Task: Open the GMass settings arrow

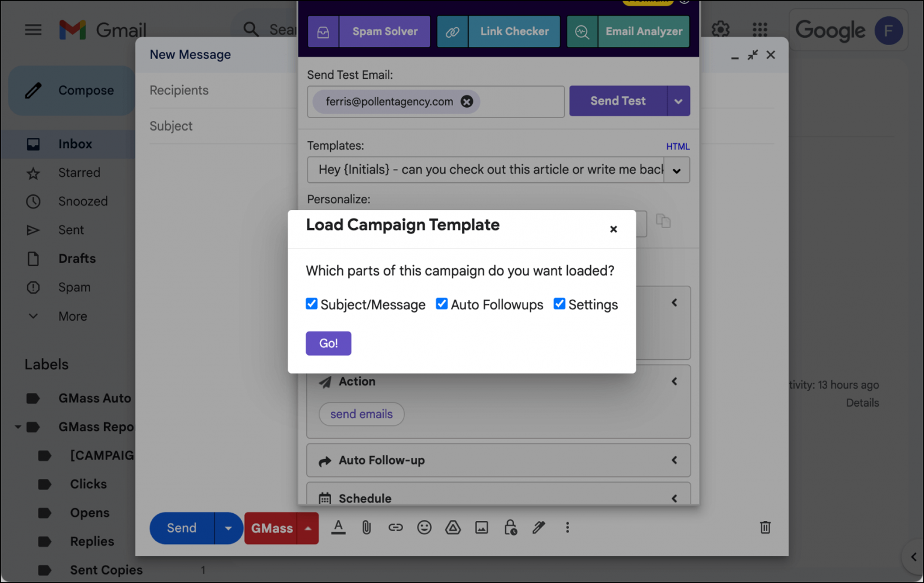Action: [x=307, y=528]
